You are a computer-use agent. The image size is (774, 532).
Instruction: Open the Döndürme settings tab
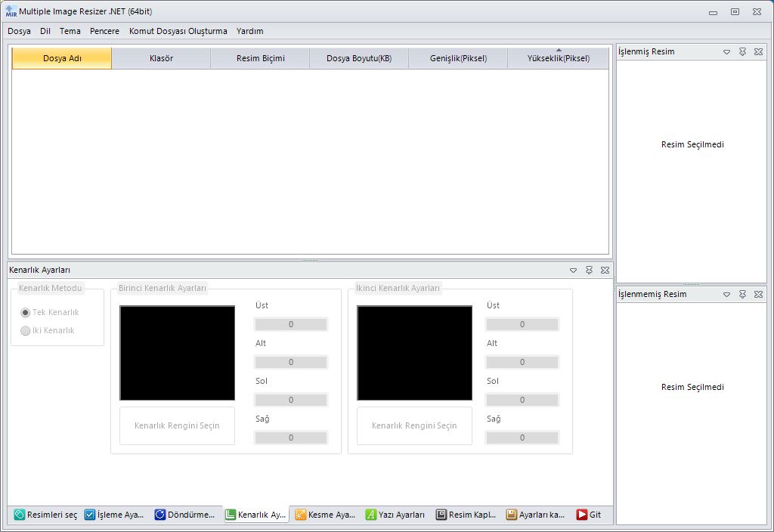coord(185,515)
